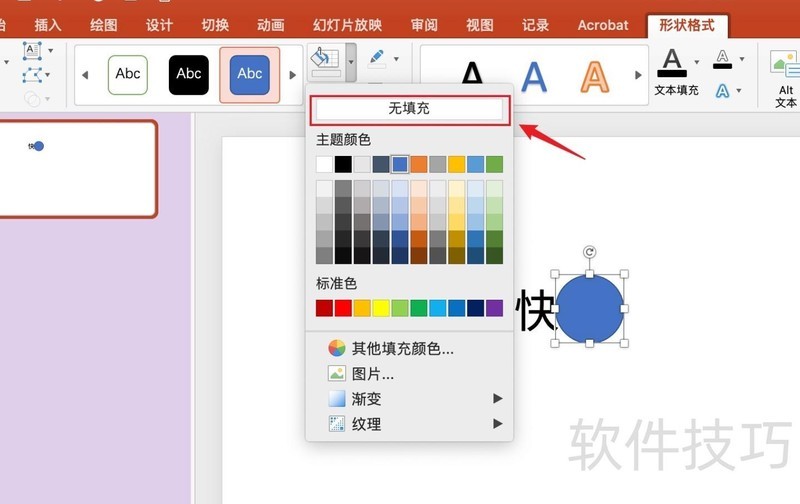800x504 pixels.
Task: Choose the blue WordArt A style
Action: (535, 76)
